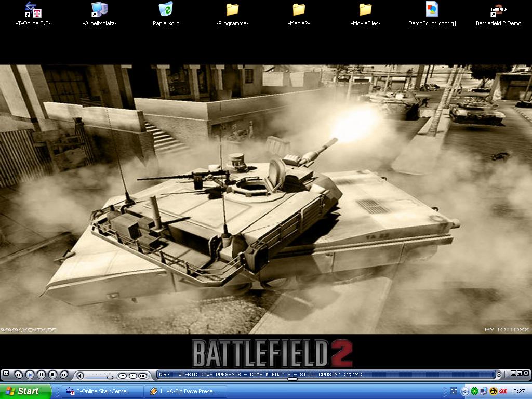
Task: Click the yellow globe tray icon
Action: click(x=494, y=391)
